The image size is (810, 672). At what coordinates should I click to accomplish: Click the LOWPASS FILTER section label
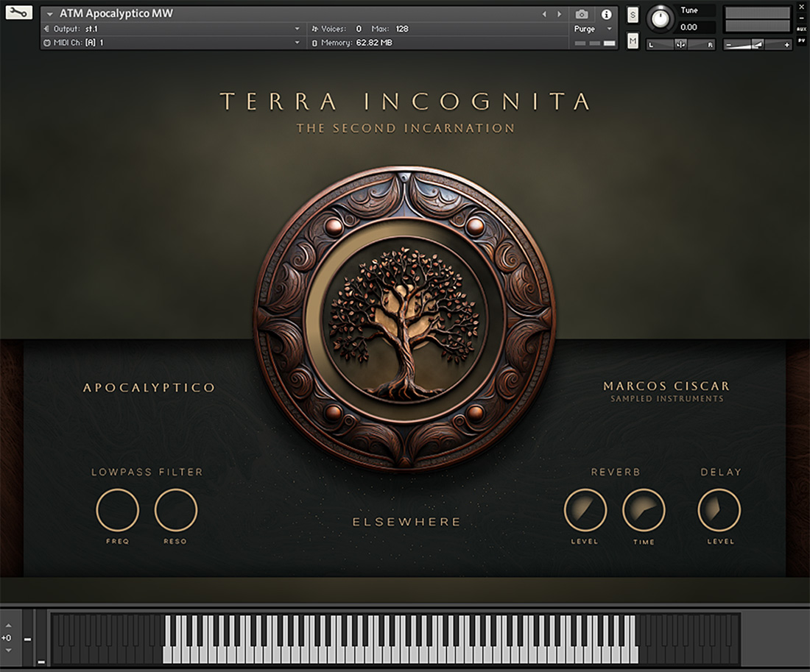[147, 472]
